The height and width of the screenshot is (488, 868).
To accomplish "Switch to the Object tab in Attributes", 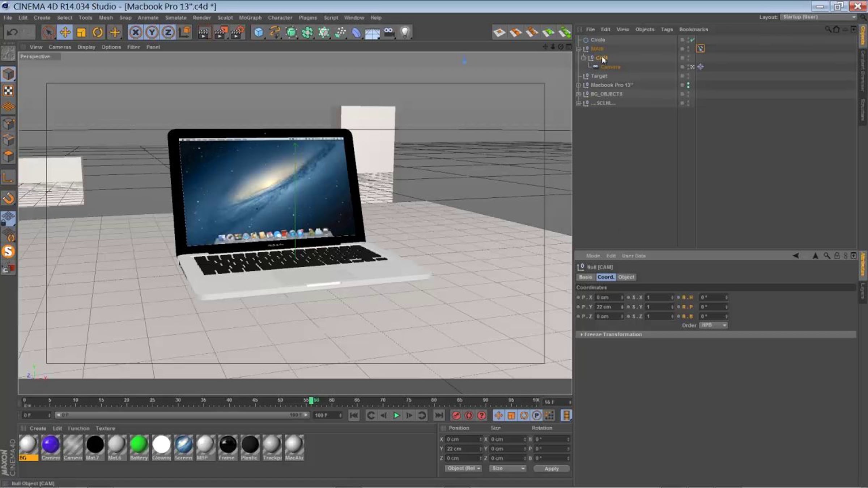I will pyautogui.click(x=626, y=277).
